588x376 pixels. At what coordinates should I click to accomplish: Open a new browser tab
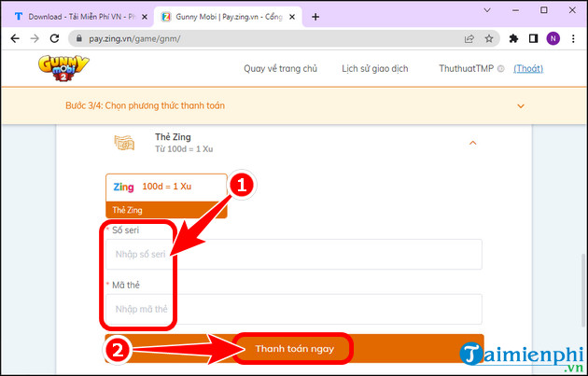[x=315, y=17]
